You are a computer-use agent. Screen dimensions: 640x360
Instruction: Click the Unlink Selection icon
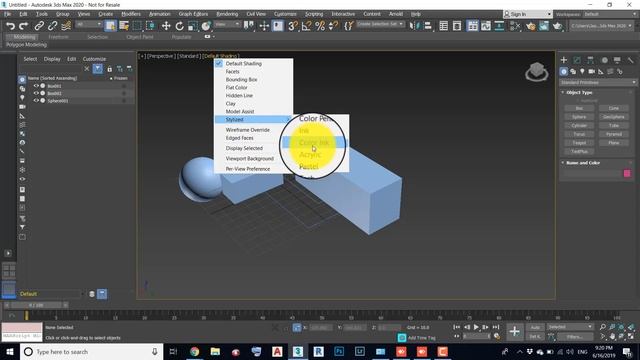[53, 26]
